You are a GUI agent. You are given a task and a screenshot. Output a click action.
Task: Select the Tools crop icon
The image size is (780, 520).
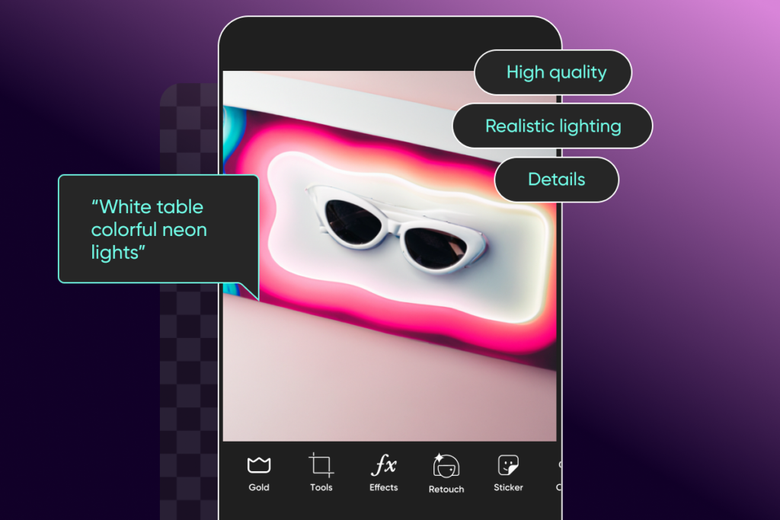[321, 465]
